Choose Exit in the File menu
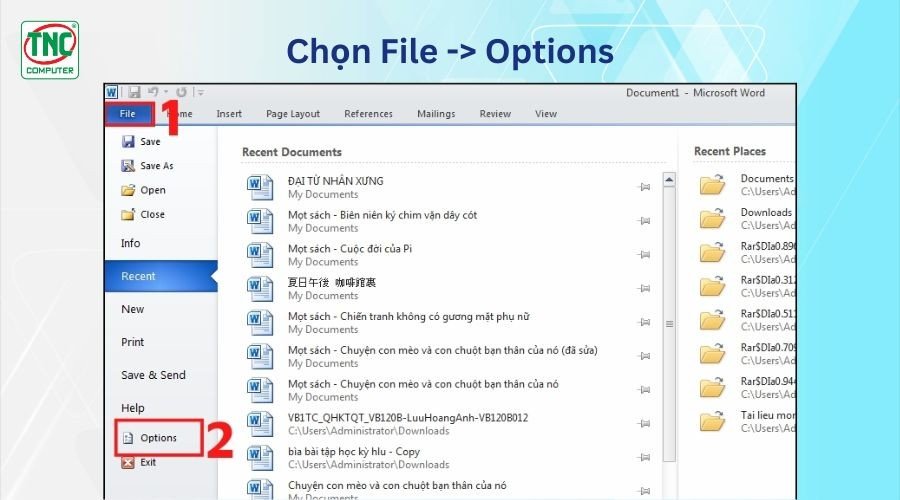 139,462
